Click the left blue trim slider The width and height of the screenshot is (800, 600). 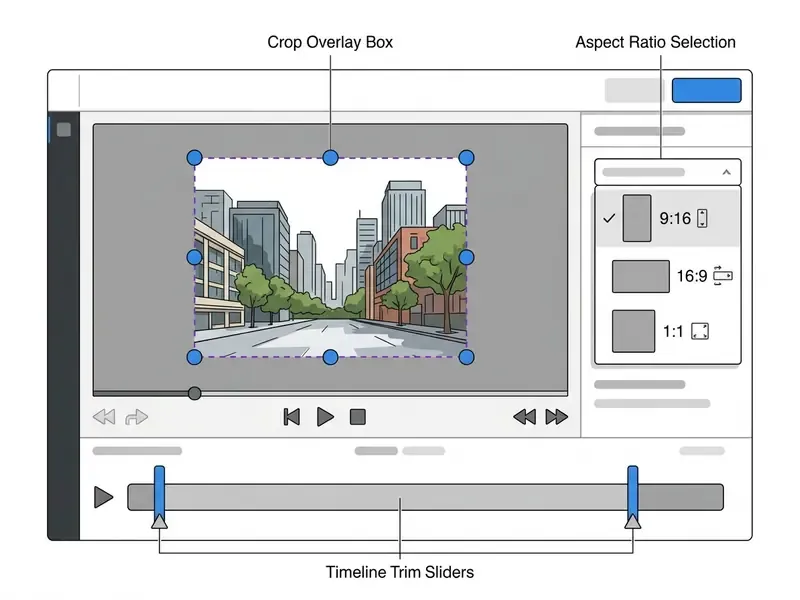coord(160,492)
